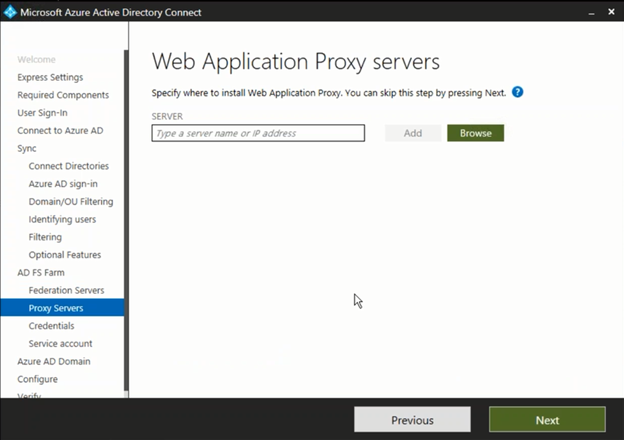Open the Filtering step
This screenshot has width=624, height=440.
[x=45, y=237]
